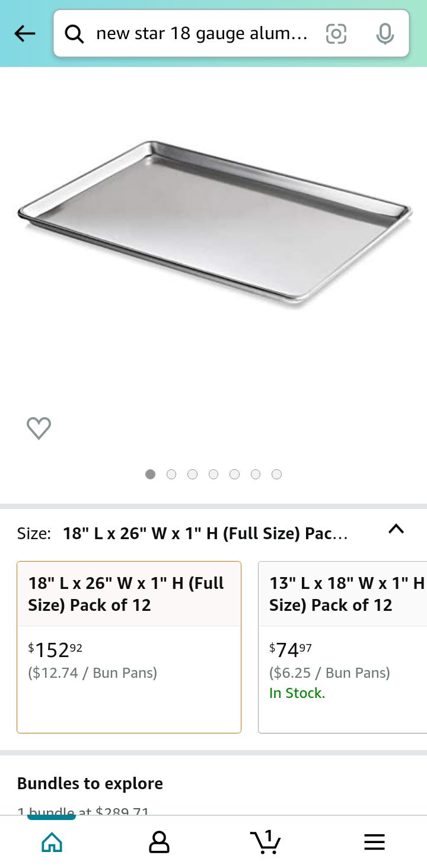Jump to last product image dot
This screenshot has width=427, height=868.
[x=276, y=474]
